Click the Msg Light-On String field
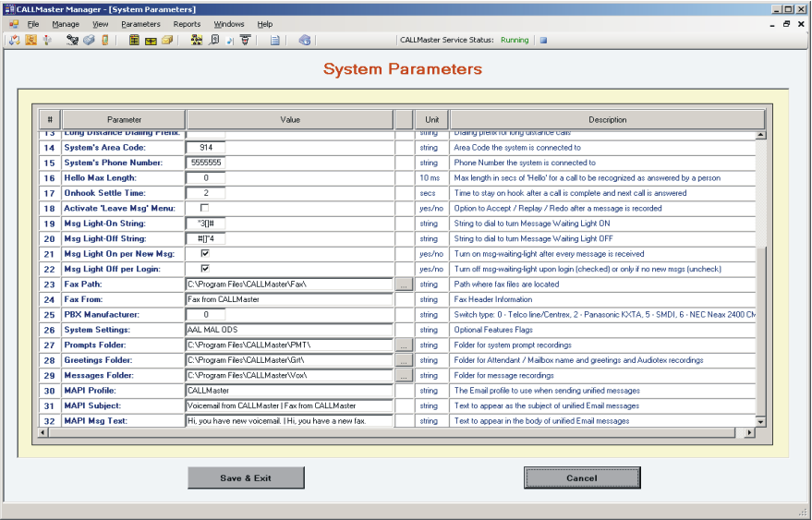 point(206,224)
